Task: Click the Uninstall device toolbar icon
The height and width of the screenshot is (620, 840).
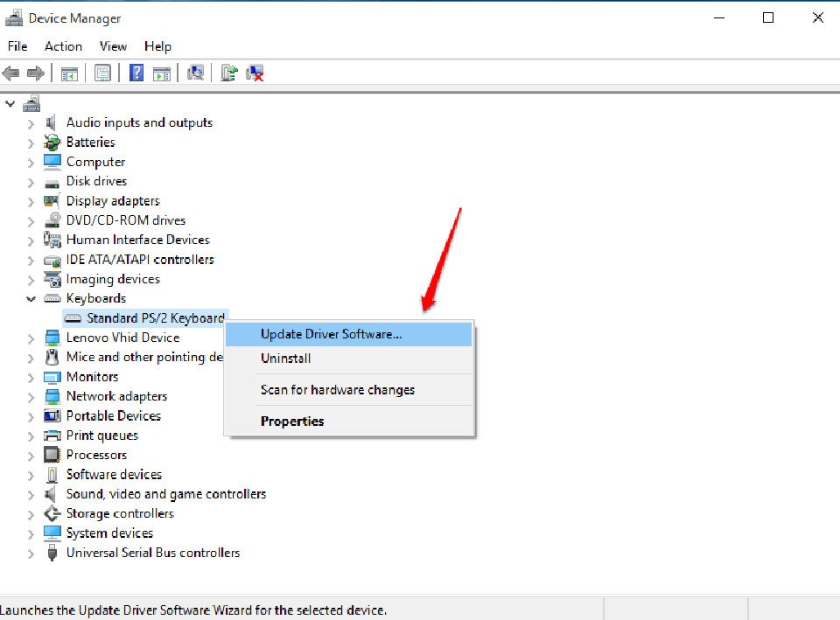Action: click(254, 73)
